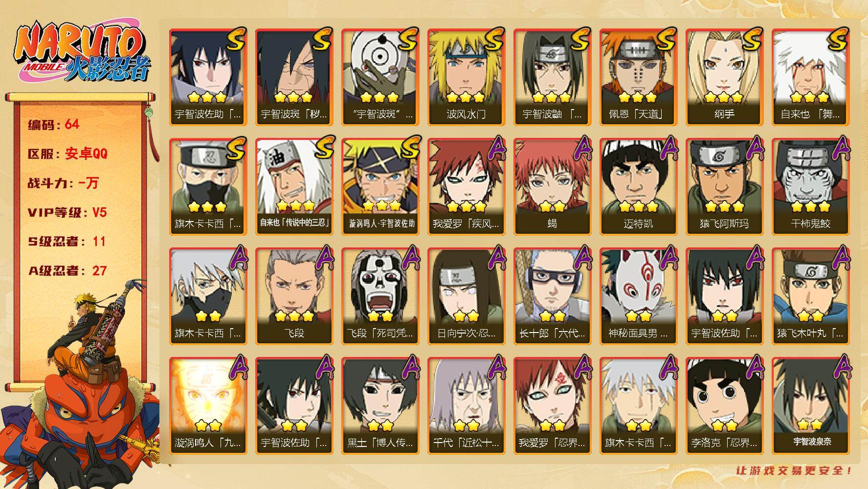Click the S rank badge on 波风水门
868x489 pixels.
491,39
